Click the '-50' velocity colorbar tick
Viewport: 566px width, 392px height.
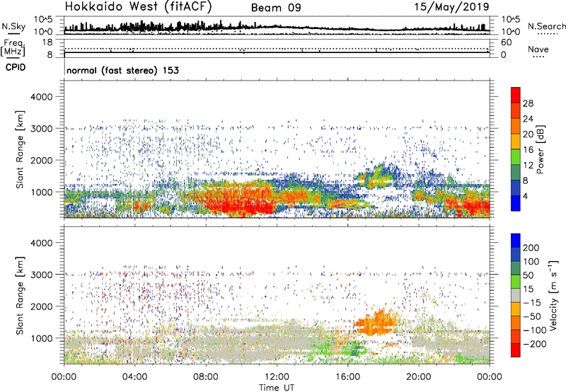coord(532,316)
